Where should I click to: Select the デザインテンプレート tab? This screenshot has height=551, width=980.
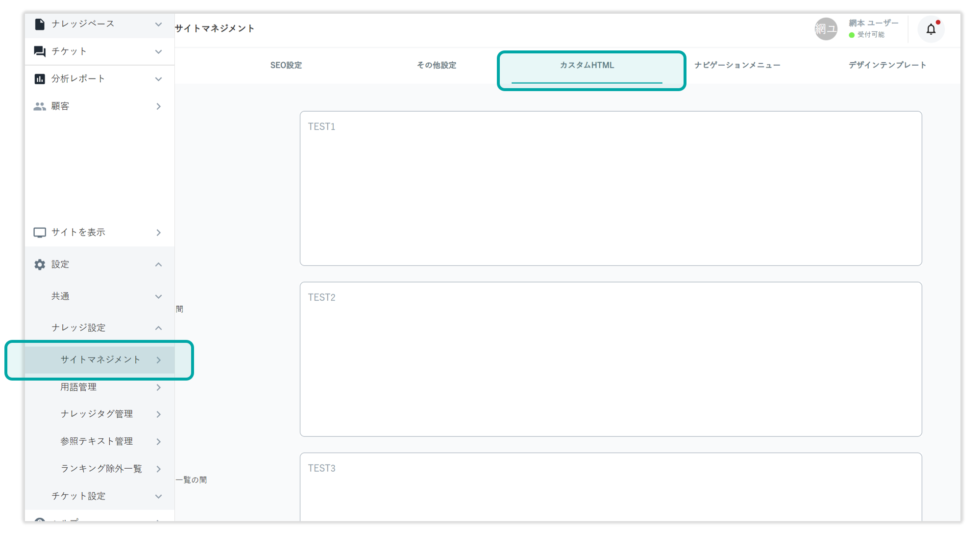pyautogui.click(x=887, y=65)
